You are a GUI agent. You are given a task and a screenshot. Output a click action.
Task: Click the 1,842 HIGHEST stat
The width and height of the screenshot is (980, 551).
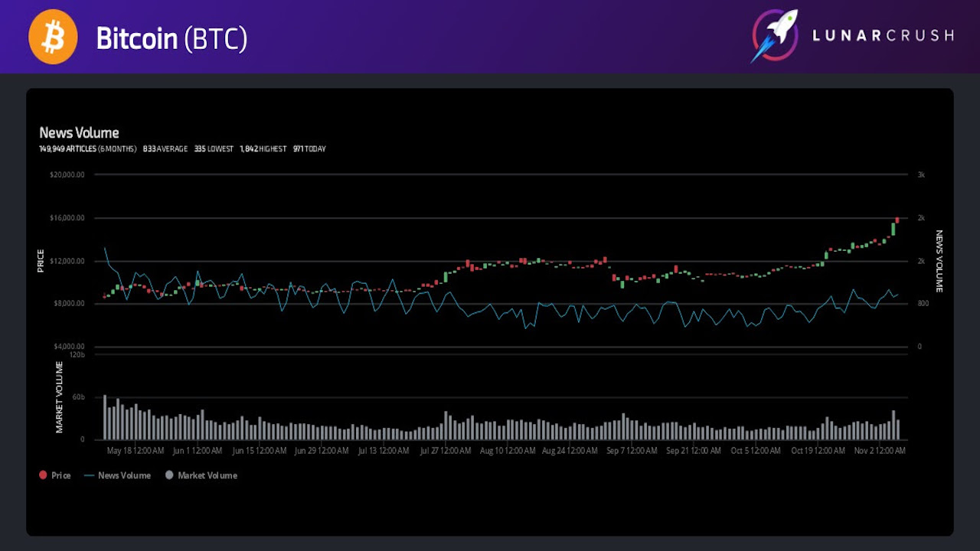click(x=263, y=148)
